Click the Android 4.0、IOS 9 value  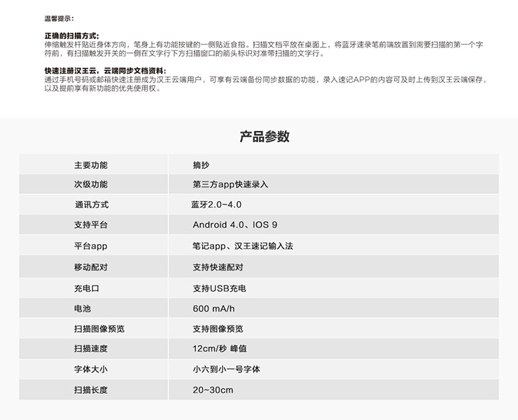coord(234,225)
